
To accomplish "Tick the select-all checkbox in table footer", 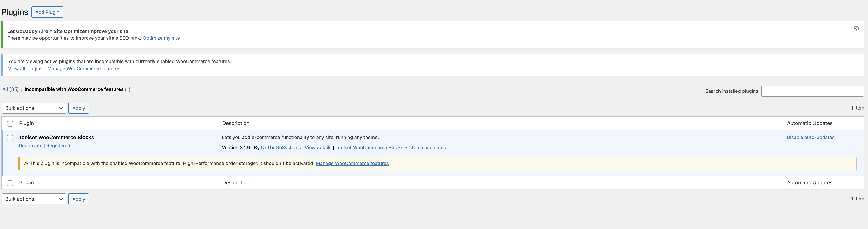I will click(10, 183).
